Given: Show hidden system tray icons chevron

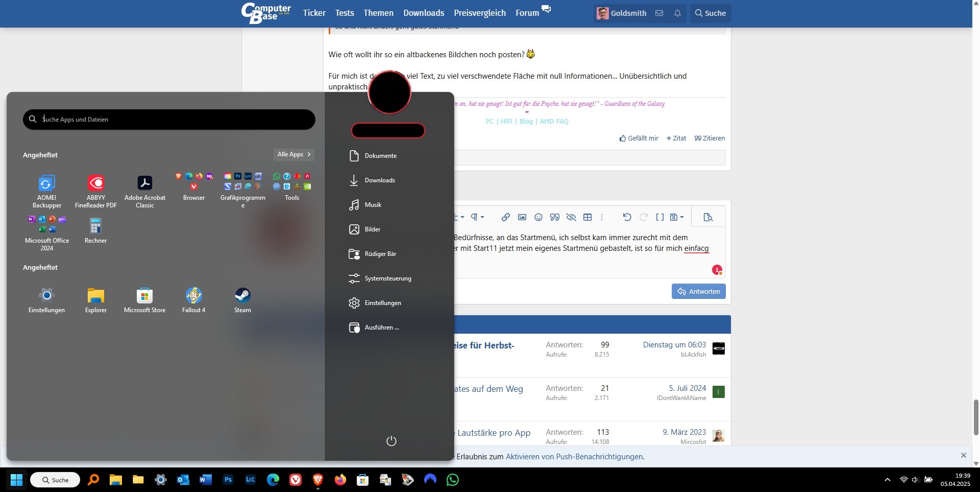Looking at the screenshot, I should (888, 480).
